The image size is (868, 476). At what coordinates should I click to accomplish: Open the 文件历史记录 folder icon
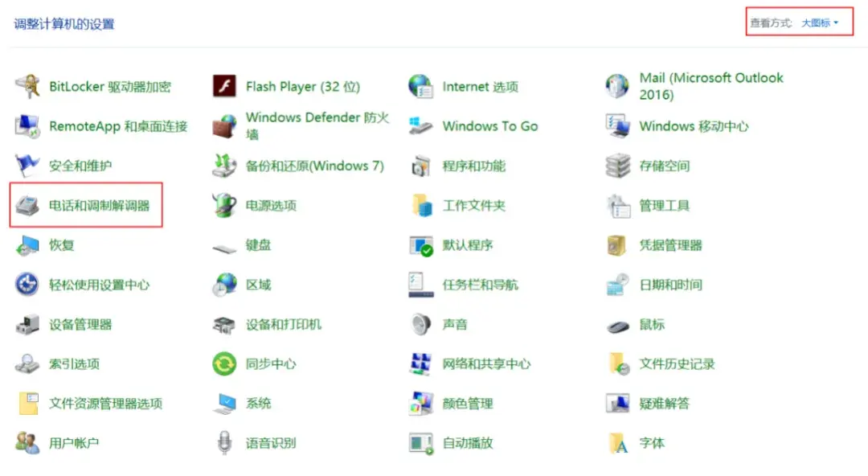tap(618, 364)
